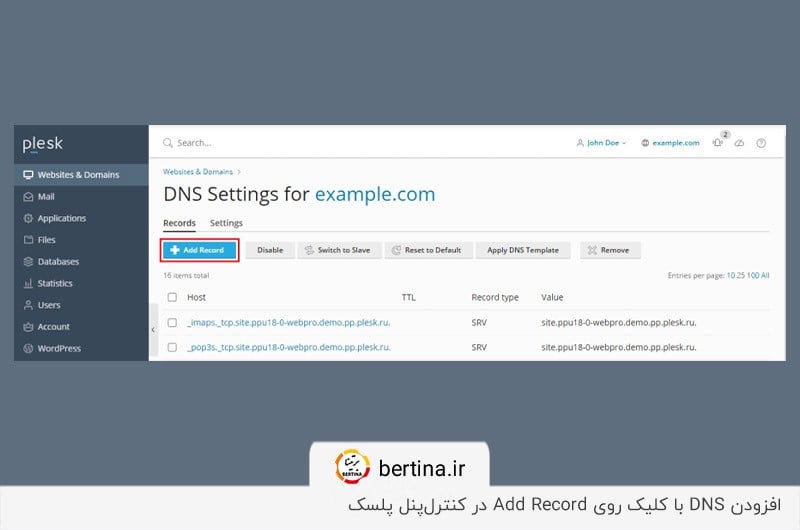This screenshot has height=530, width=800.
Task: Click Apply DNS Template button
Action: click(523, 250)
